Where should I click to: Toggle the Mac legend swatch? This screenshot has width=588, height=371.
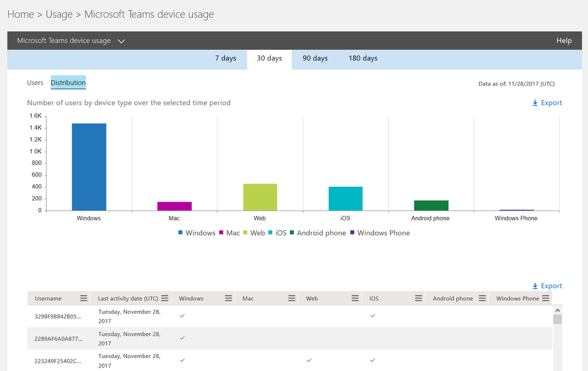[x=221, y=233]
